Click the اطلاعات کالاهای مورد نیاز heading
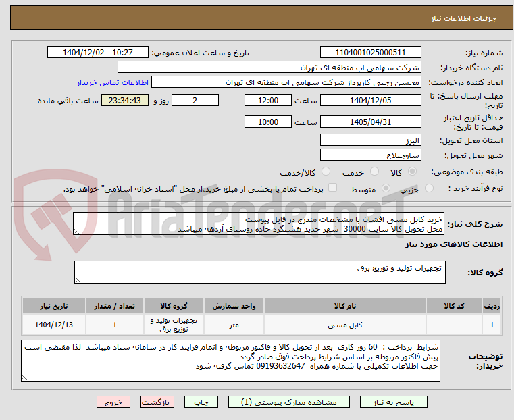 coord(454,244)
